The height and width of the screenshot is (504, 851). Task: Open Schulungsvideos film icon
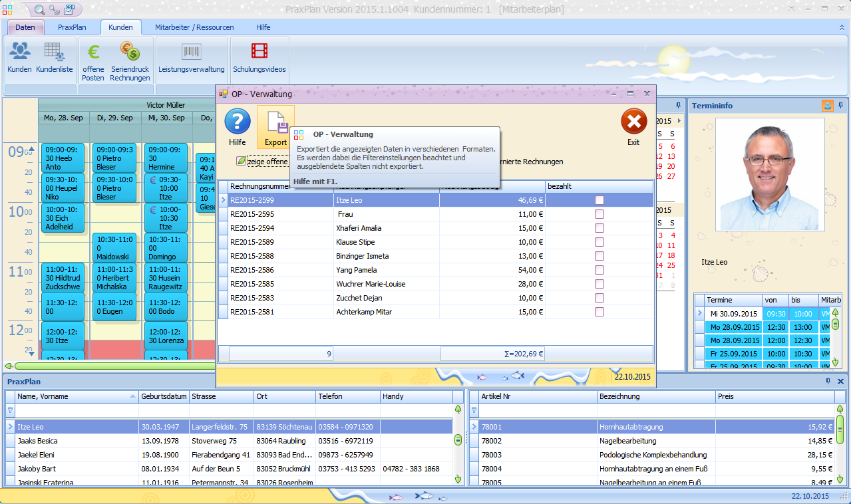(x=259, y=57)
